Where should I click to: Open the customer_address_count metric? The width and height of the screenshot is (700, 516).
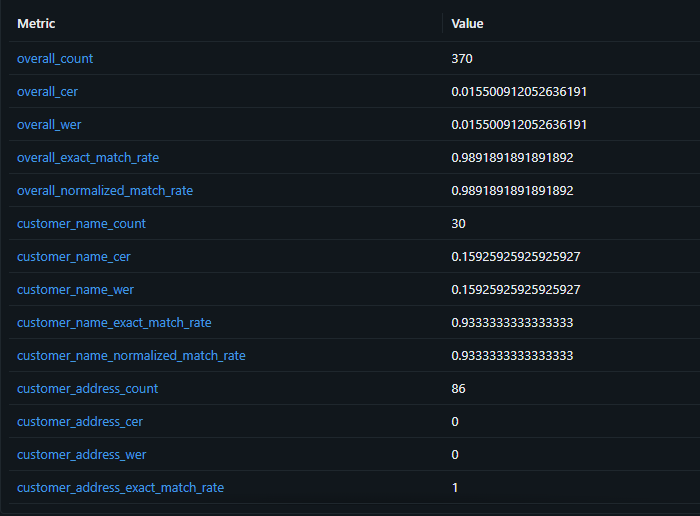[87, 389]
